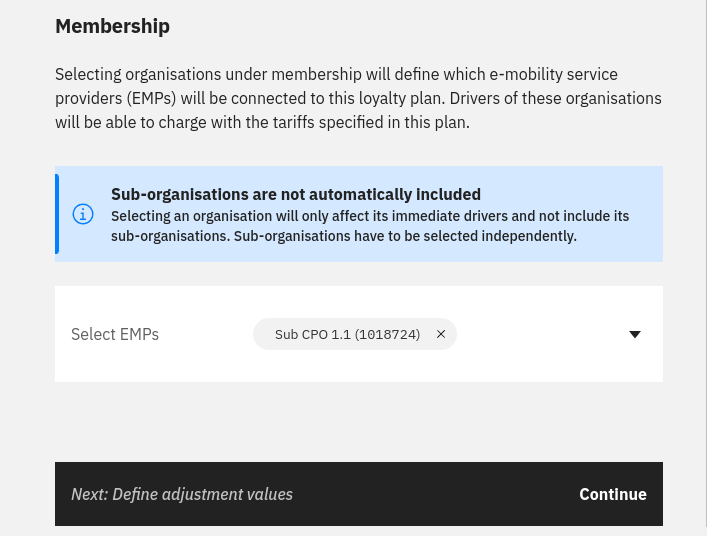This screenshot has width=707, height=536.
Task: Click the banner sentence about selecting sub-organisations independently
Action: coord(405,236)
